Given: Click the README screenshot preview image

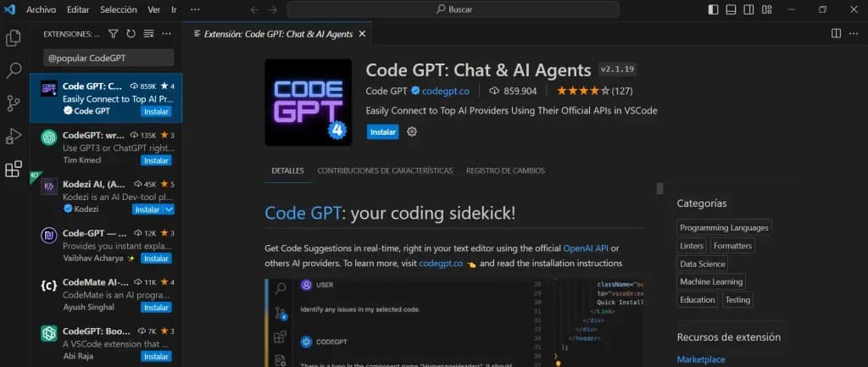Looking at the screenshot, I should tap(454, 323).
